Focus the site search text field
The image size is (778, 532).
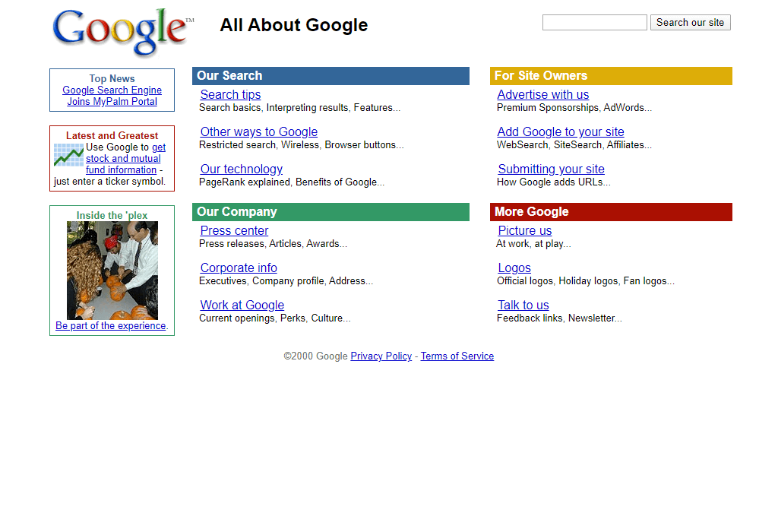pos(594,22)
